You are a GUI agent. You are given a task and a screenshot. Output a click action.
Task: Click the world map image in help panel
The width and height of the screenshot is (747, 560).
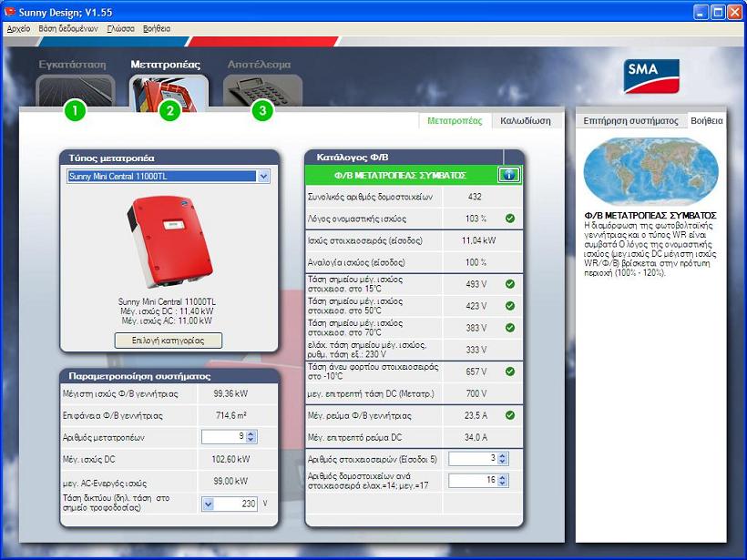pyautogui.click(x=650, y=172)
